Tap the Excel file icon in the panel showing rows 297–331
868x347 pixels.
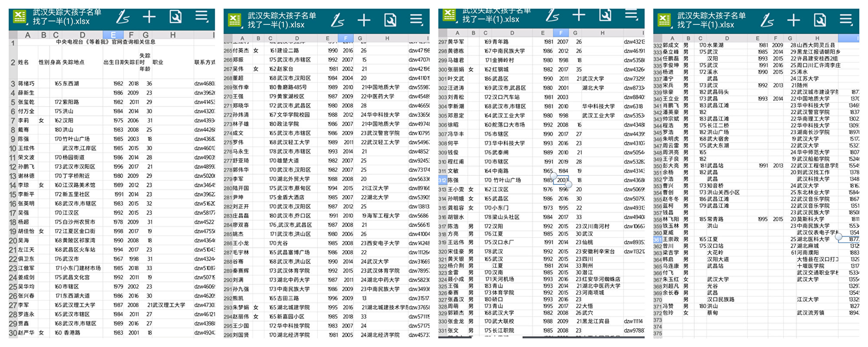click(x=449, y=14)
